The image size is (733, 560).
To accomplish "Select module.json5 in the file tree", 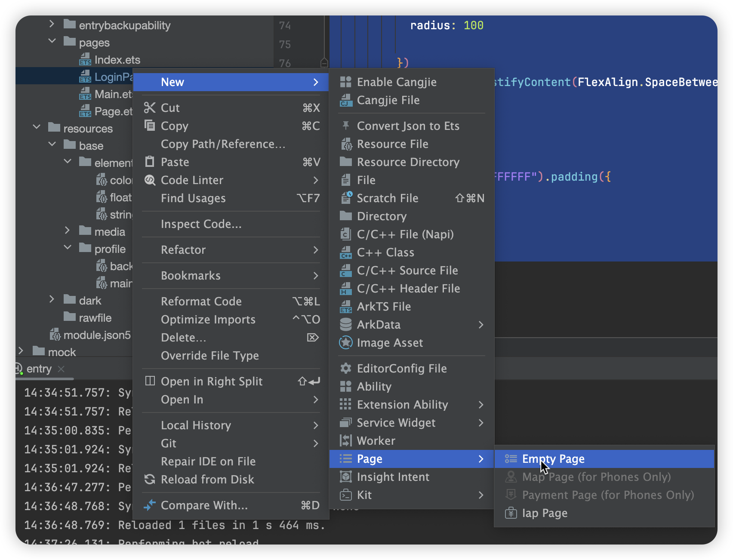I will tap(97, 335).
